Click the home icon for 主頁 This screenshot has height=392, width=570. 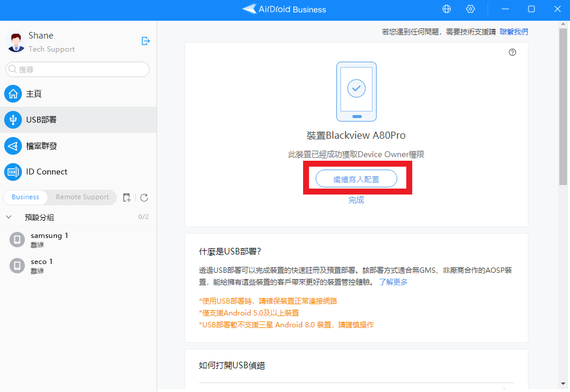tap(13, 94)
